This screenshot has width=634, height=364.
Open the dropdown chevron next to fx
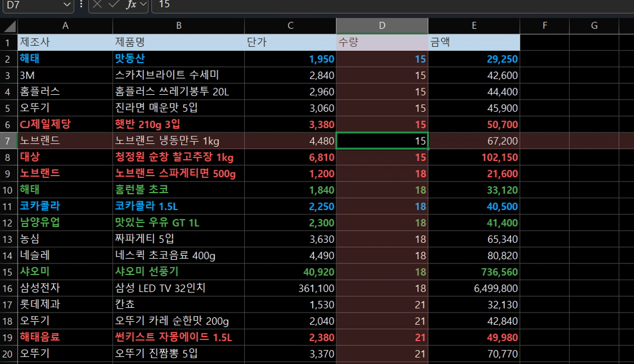pyautogui.click(x=143, y=4)
